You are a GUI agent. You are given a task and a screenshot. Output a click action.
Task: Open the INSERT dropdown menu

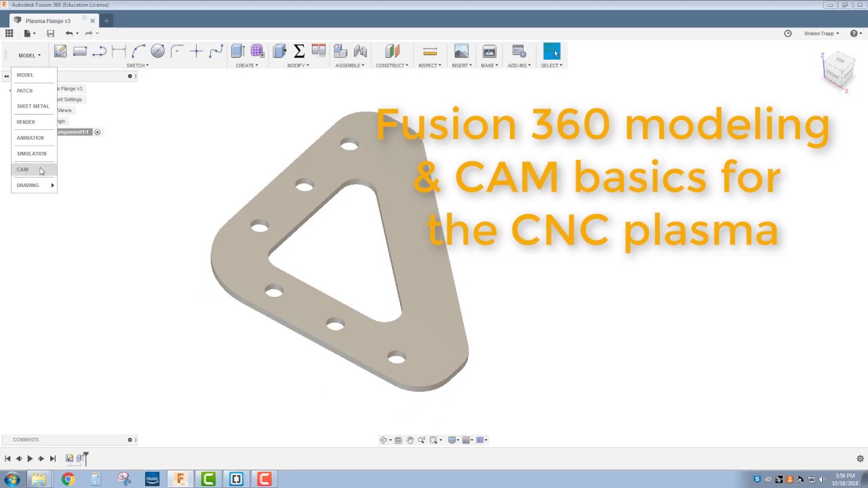[462, 66]
